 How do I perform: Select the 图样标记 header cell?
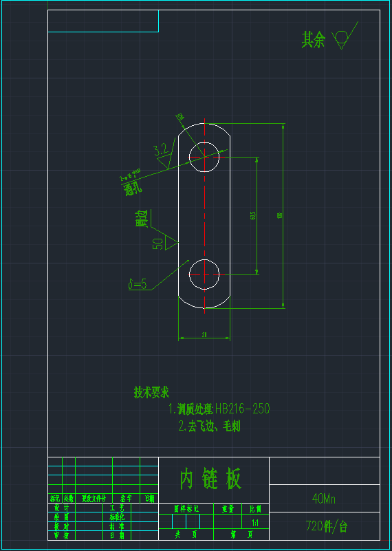coord(186,508)
